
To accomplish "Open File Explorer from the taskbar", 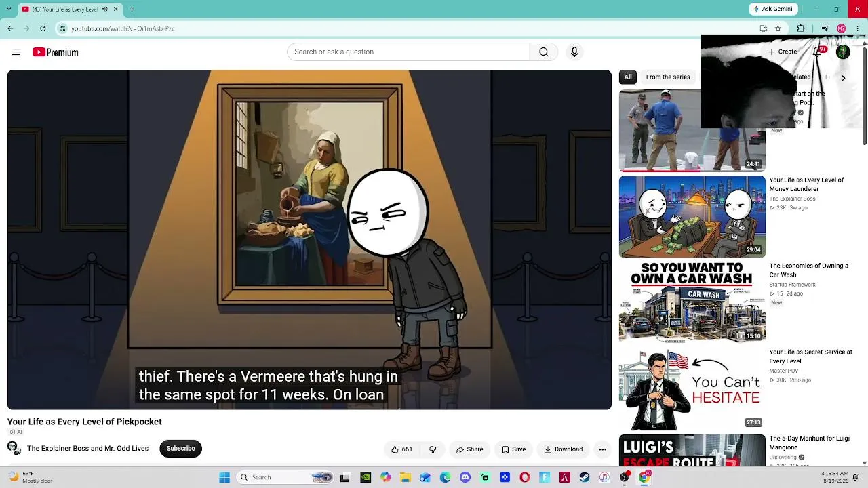I will coord(405,477).
